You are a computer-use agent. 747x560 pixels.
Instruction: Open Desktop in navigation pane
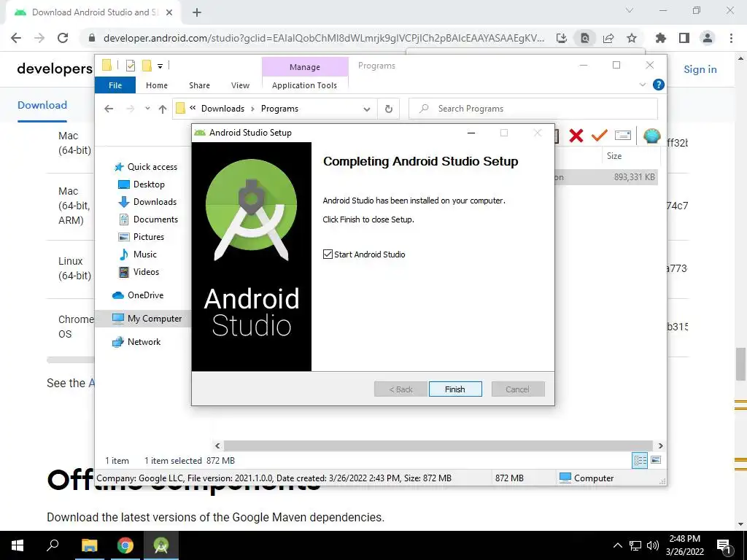coord(142,184)
